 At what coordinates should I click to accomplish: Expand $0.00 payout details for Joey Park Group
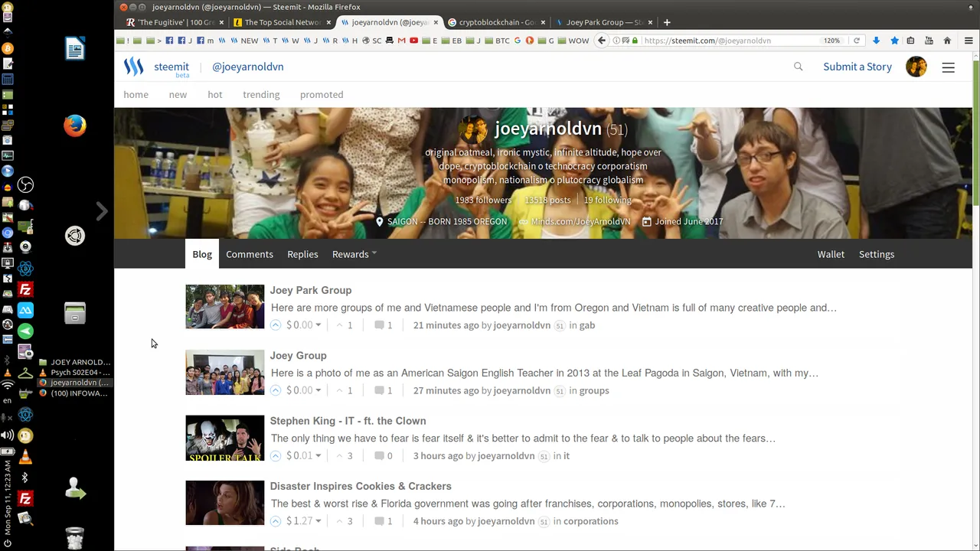[304, 325]
